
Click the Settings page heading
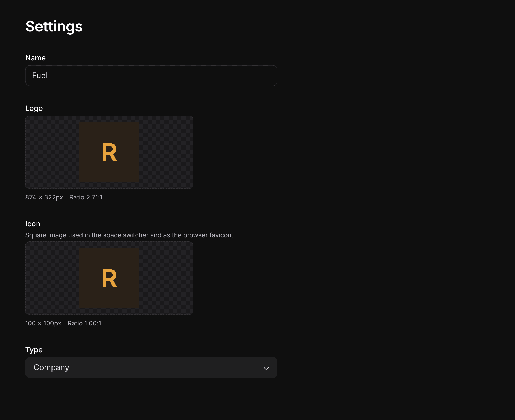coord(54,27)
